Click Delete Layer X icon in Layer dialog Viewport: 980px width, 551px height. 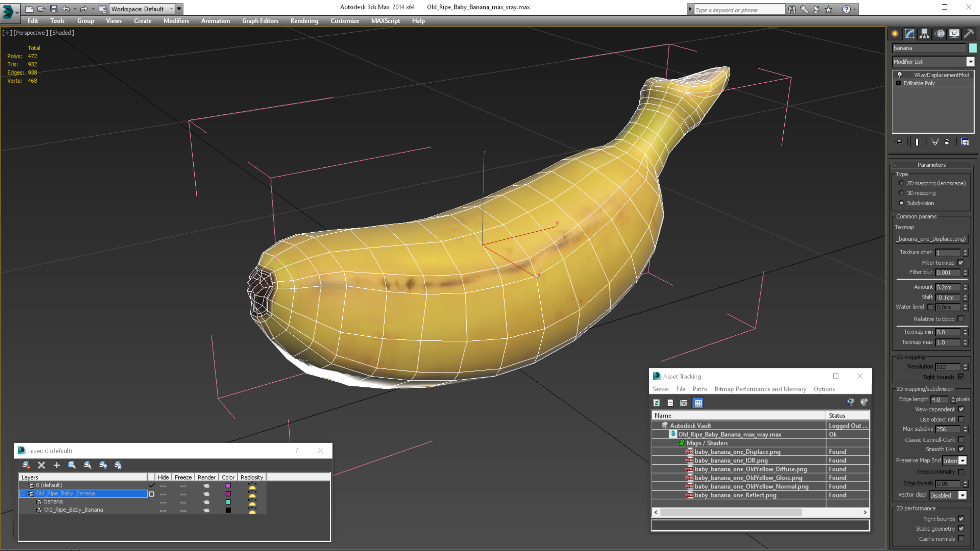point(42,465)
